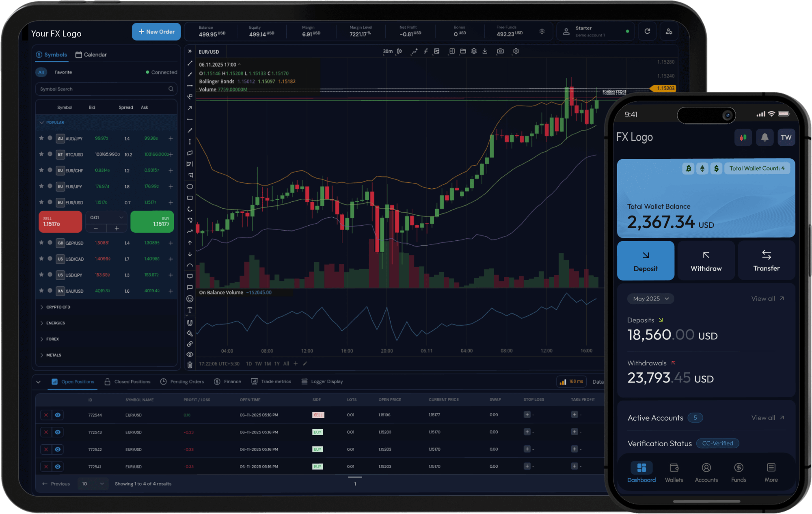Open the layers icon on the chart toolbar
812x514 pixels.
click(474, 51)
